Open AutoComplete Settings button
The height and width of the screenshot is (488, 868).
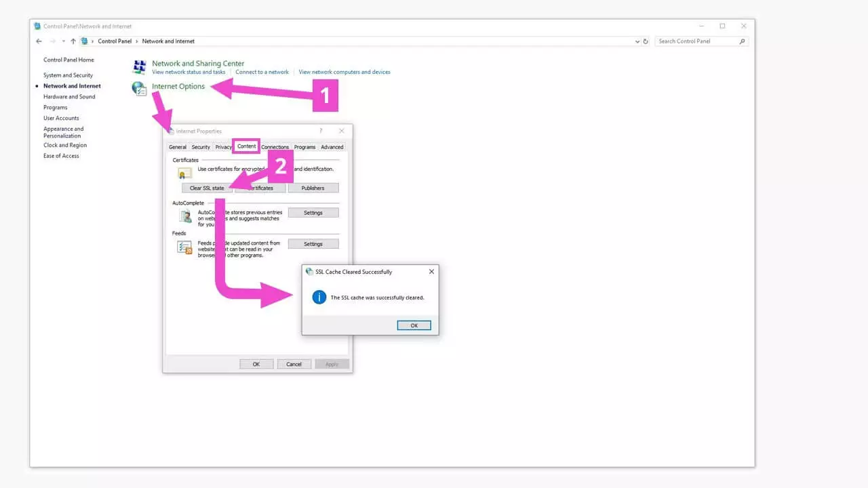point(313,213)
